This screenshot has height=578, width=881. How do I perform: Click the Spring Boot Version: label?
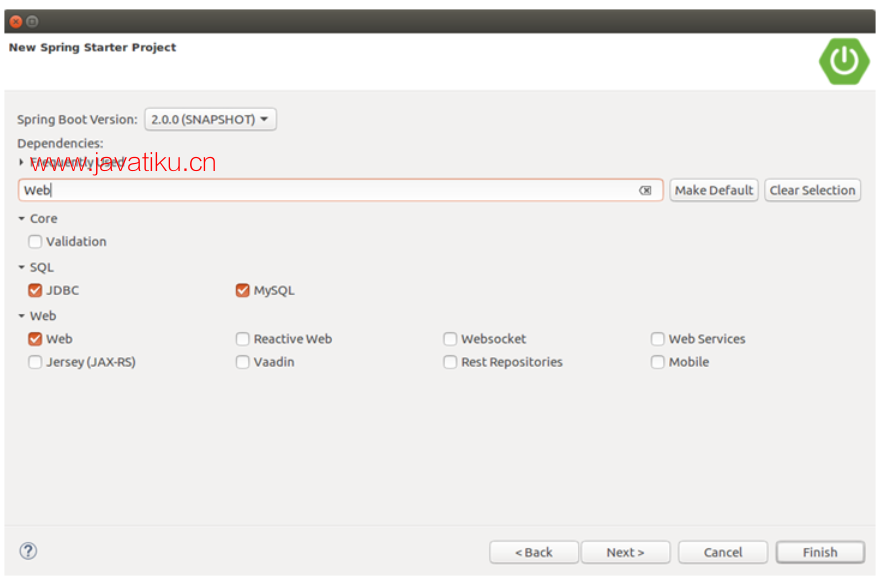click(x=77, y=120)
